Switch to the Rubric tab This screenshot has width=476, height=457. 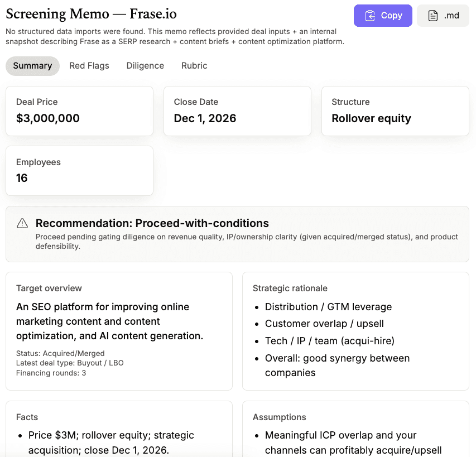tap(194, 66)
